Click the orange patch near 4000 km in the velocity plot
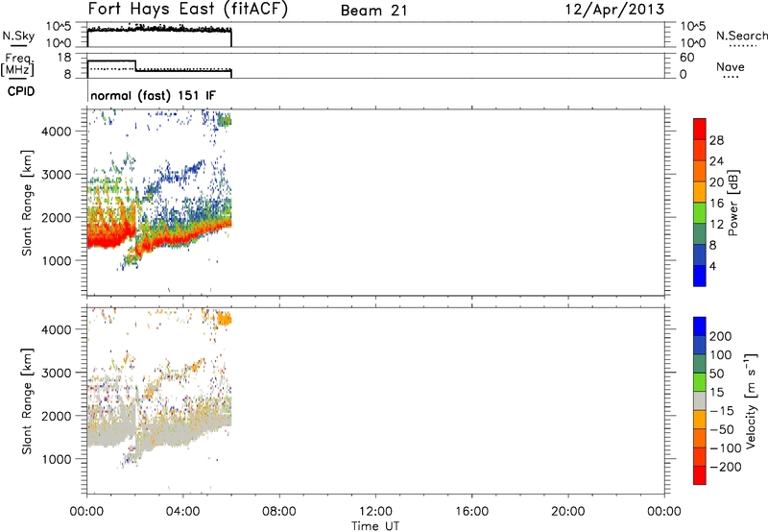This screenshot has width=768, height=532. (x=225, y=320)
